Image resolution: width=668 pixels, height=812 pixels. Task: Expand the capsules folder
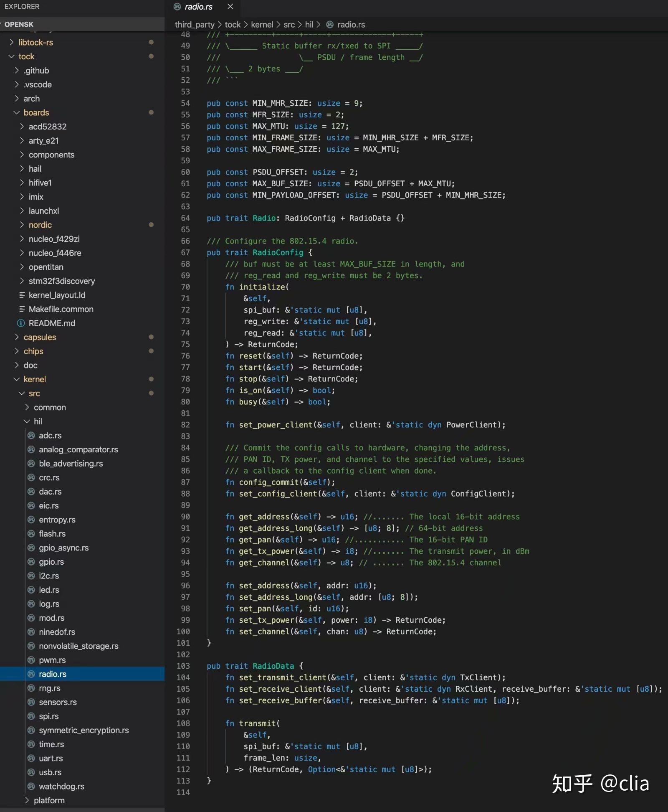(x=40, y=337)
